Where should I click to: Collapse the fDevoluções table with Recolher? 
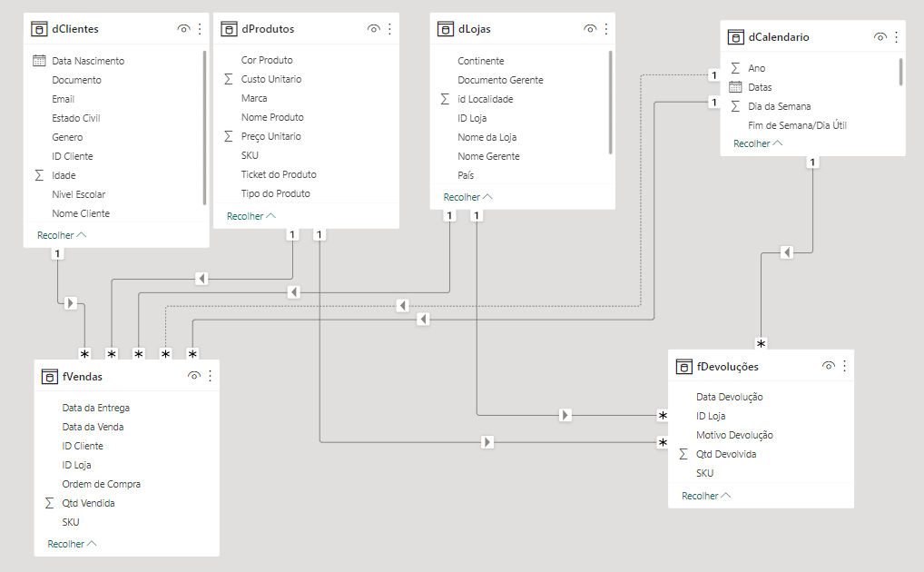[x=706, y=496]
